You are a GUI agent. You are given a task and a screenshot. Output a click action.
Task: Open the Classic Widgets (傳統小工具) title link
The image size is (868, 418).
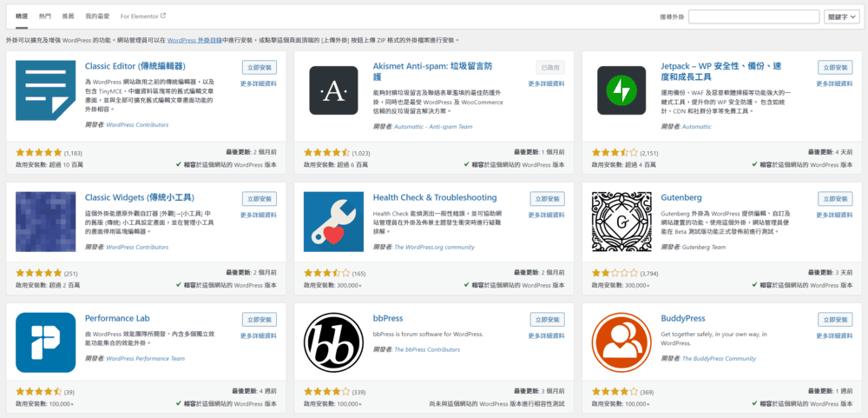pyautogui.click(x=140, y=197)
